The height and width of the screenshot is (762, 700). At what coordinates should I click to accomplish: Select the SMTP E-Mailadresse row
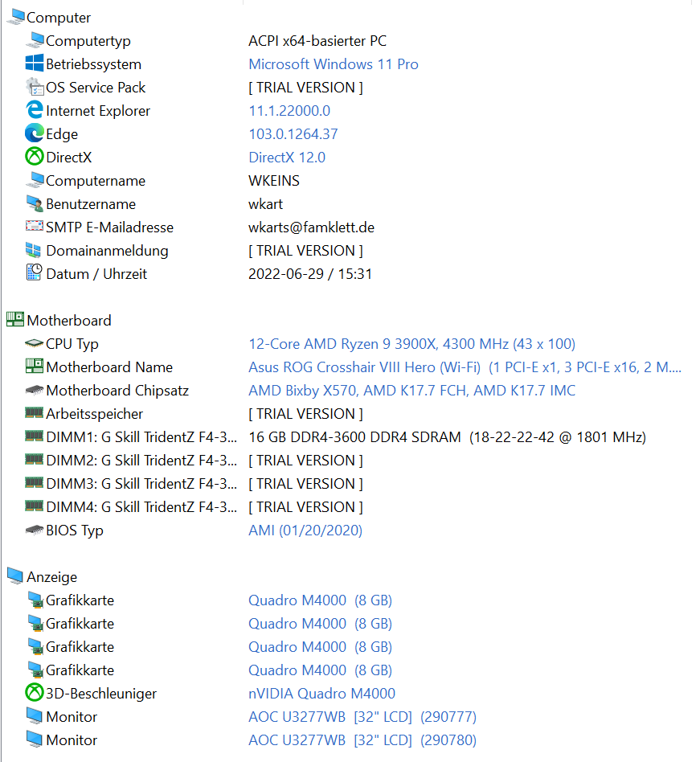(x=109, y=227)
